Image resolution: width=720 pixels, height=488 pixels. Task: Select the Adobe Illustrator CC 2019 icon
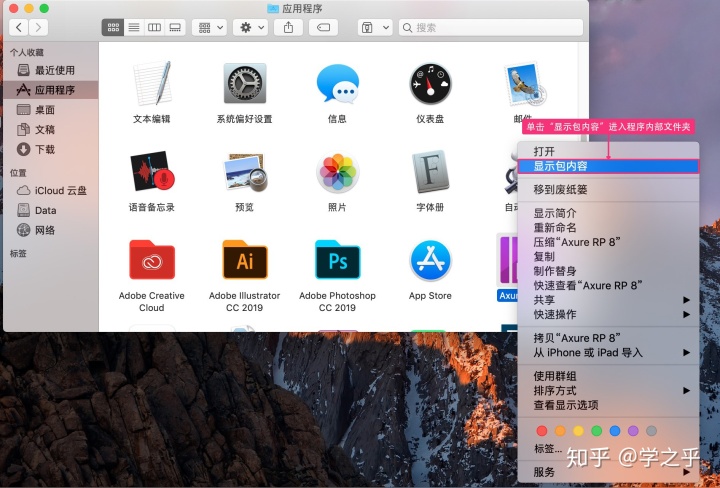pyautogui.click(x=244, y=260)
